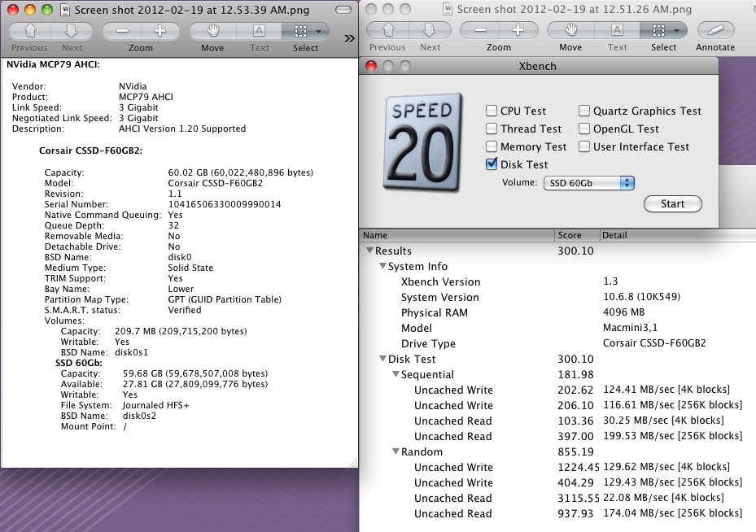
Task: Click detail 22.08 MB/sec [4K blocks]
Action: [x=663, y=497]
